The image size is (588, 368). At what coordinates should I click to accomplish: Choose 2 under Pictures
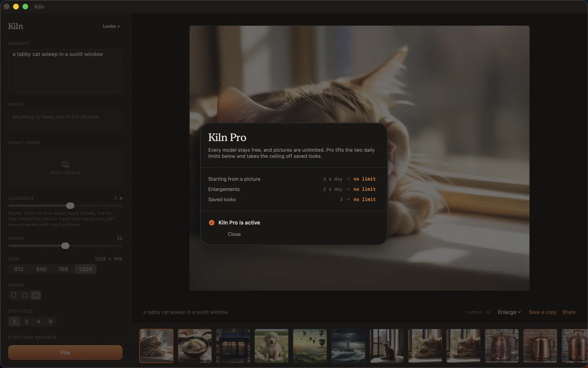[x=27, y=321]
